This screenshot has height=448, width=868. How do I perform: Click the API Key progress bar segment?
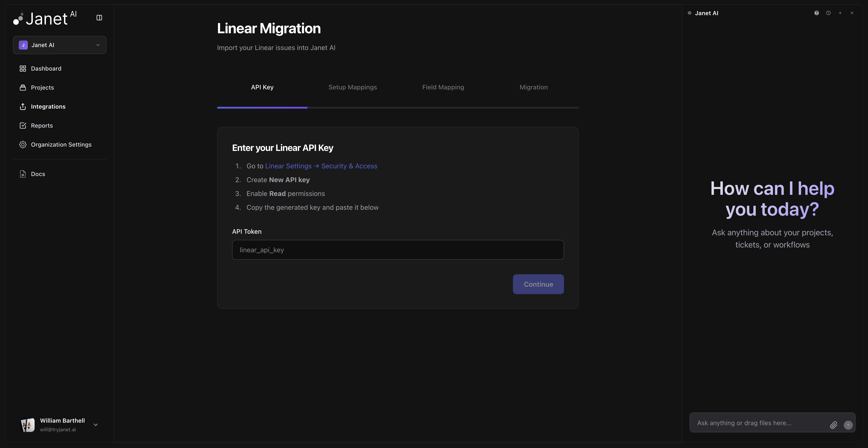(262, 107)
